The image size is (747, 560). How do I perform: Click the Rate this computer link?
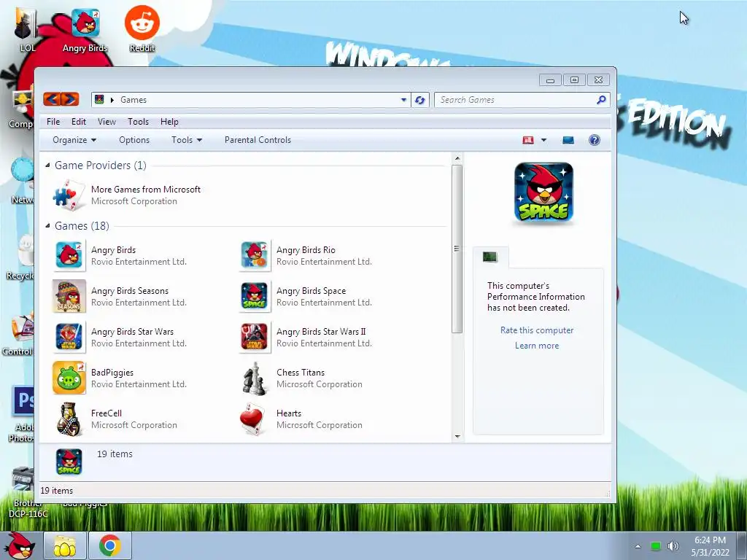tap(537, 330)
